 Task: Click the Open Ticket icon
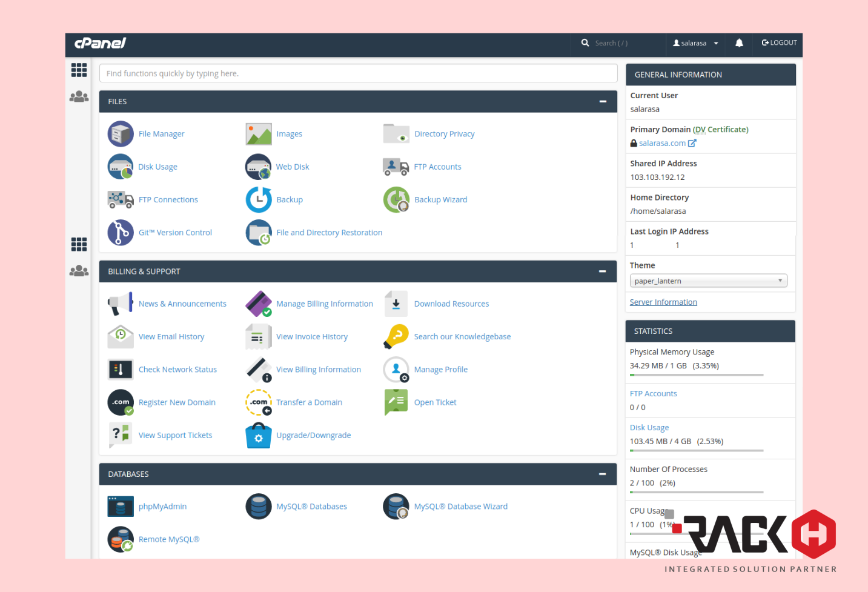point(396,402)
